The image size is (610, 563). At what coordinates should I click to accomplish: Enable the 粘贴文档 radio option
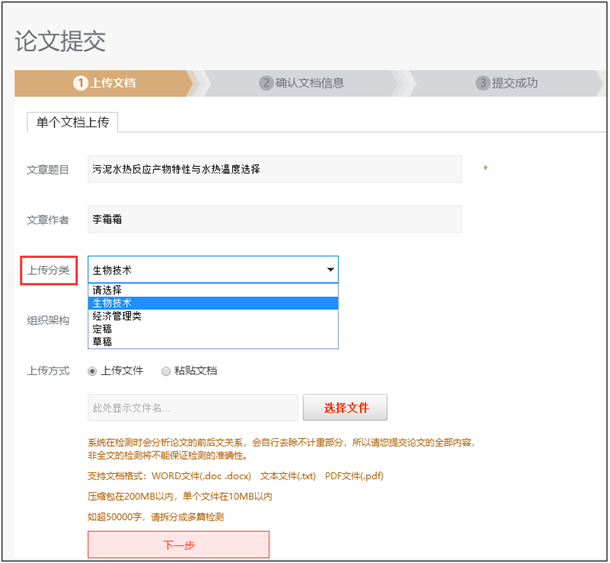(x=166, y=371)
